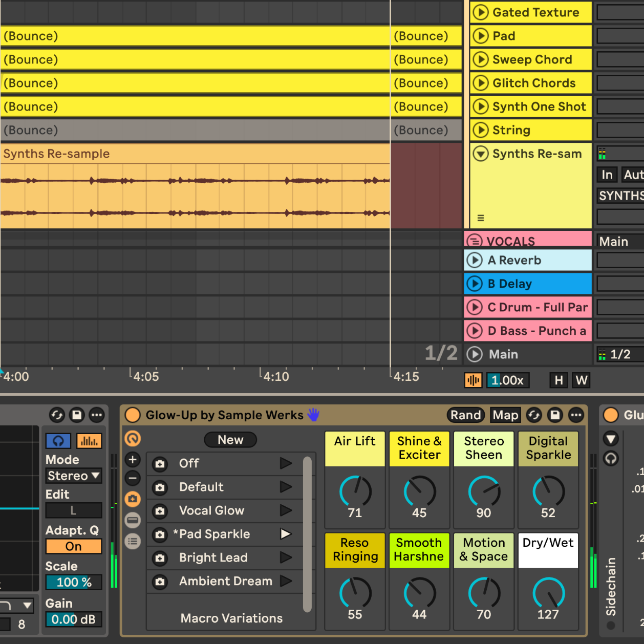The height and width of the screenshot is (644, 644).
Task: Click the Dry/Wet macro knob
Action: click(x=548, y=593)
